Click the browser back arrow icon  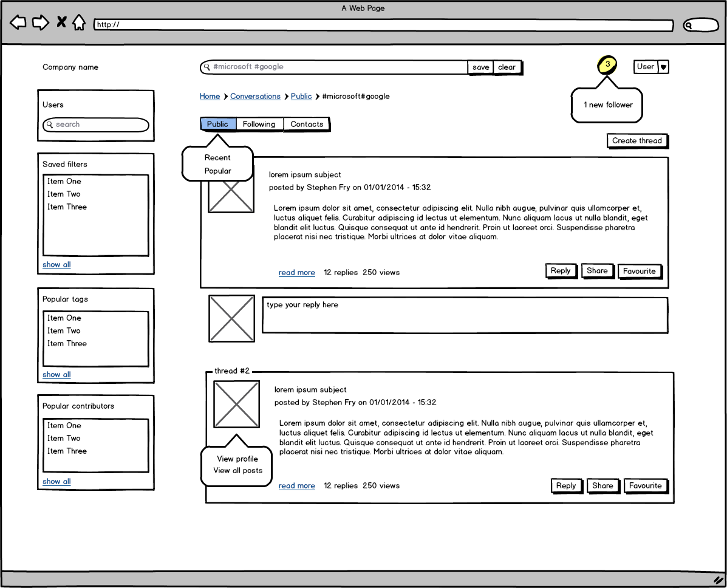pos(18,23)
